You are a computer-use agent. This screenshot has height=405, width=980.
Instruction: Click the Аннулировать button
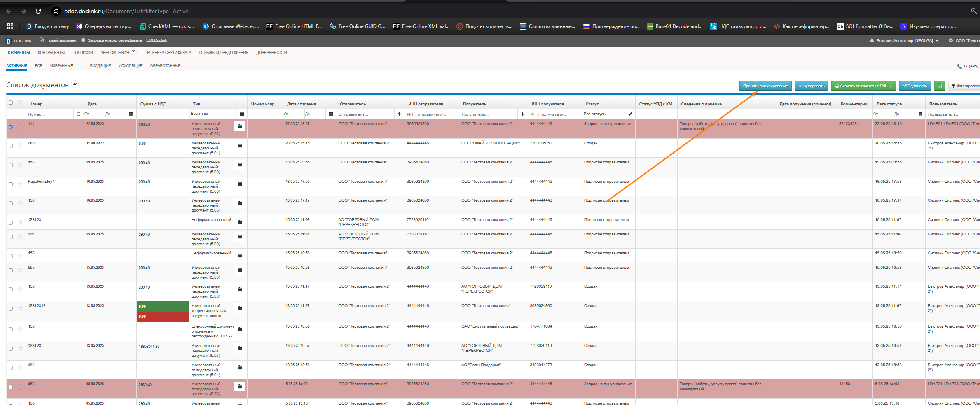coord(811,86)
